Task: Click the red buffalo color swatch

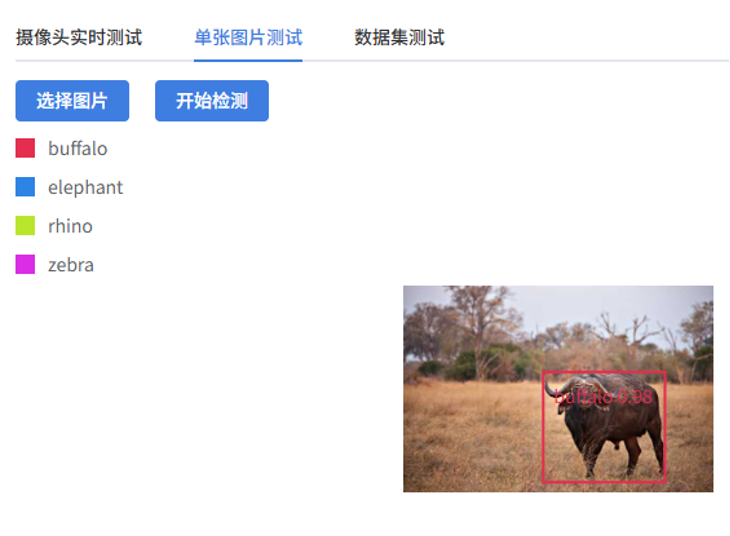Action: click(x=25, y=148)
